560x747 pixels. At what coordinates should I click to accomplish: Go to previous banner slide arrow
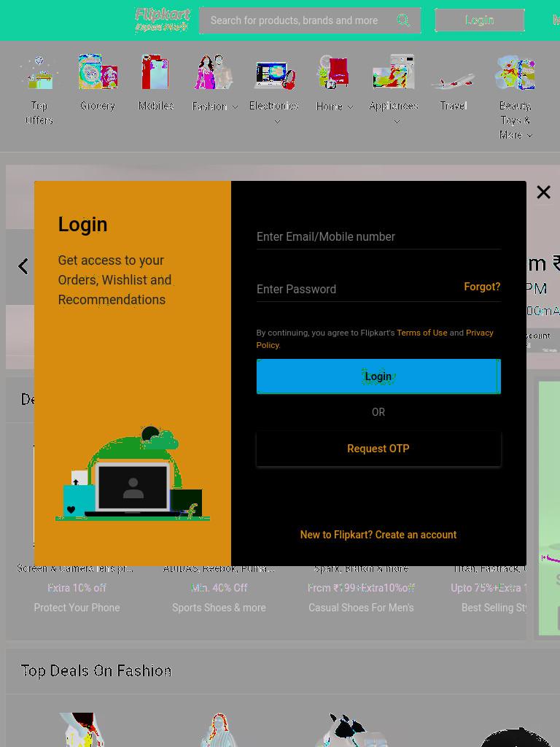23,266
